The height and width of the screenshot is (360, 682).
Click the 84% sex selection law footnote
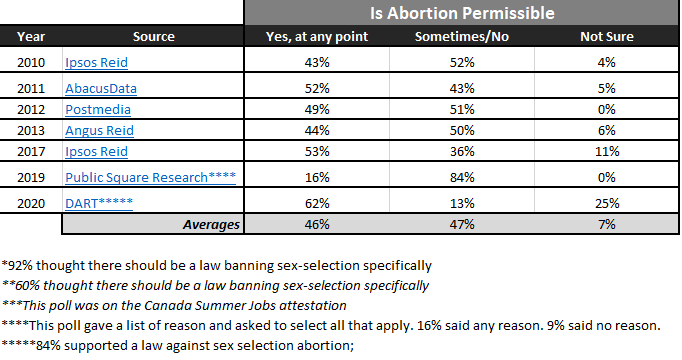point(177,346)
